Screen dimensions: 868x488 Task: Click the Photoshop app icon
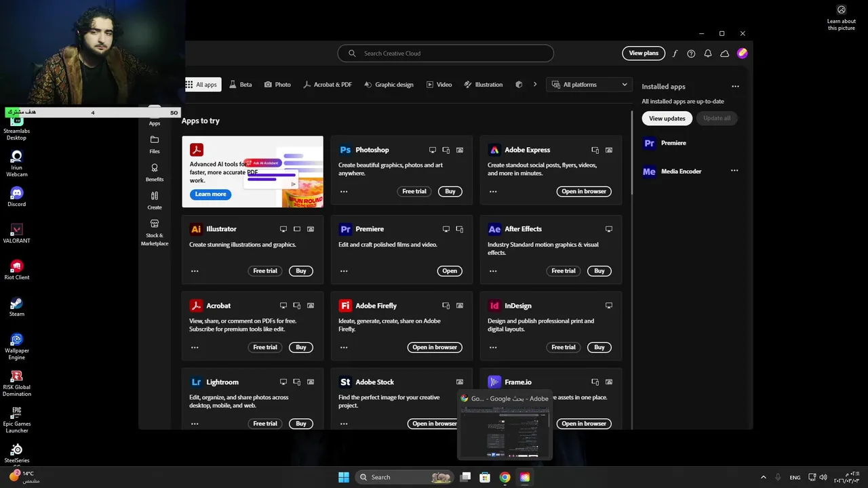tap(345, 150)
